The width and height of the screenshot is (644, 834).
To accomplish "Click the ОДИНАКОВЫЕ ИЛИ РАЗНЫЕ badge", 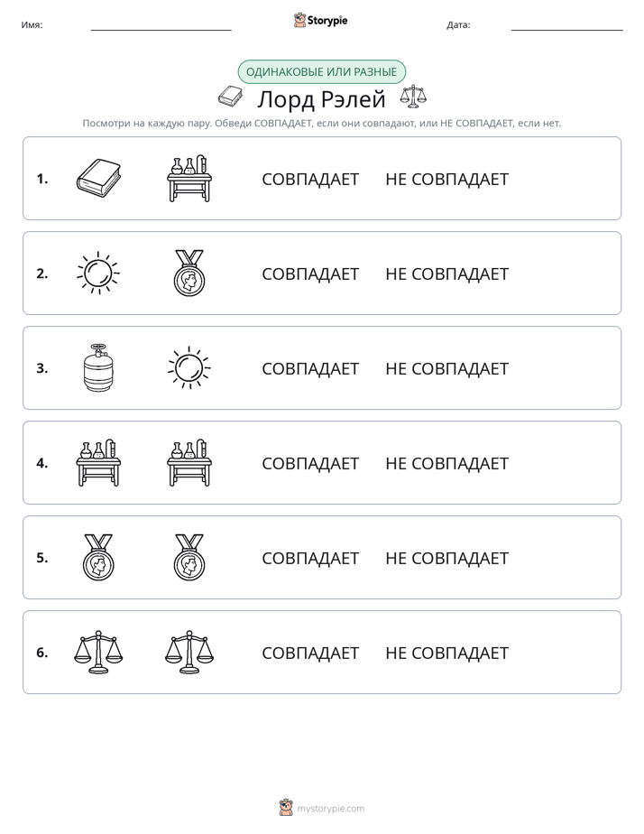I will pyautogui.click(x=321, y=72).
